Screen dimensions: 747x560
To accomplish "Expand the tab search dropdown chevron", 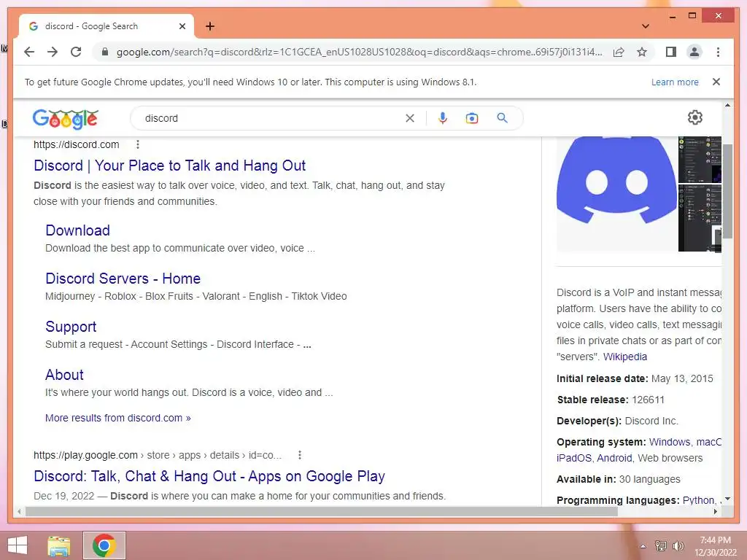I will point(645,26).
